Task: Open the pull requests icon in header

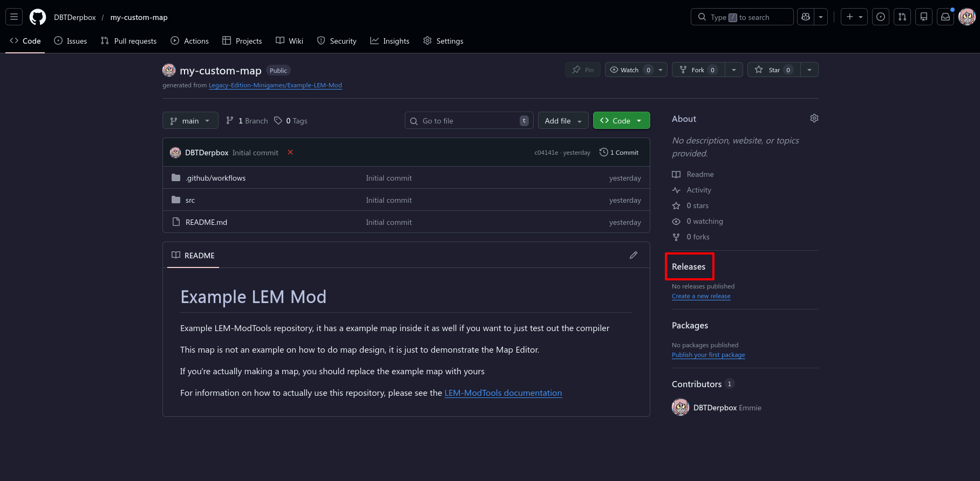Action: [x=902, y=17]
